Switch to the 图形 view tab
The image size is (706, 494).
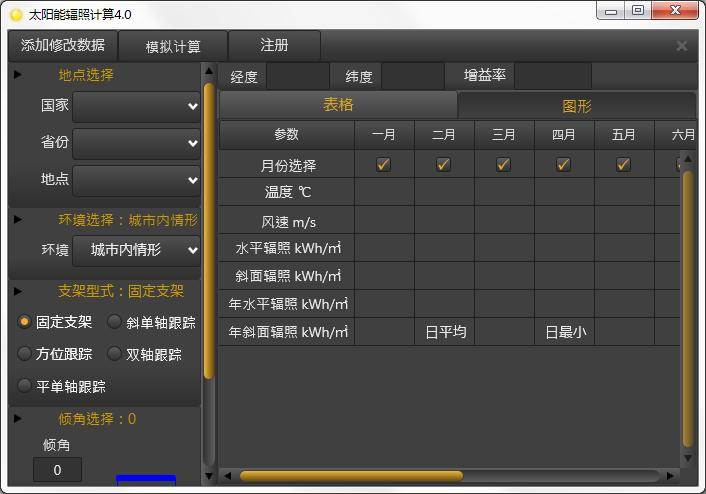point(577,106)
